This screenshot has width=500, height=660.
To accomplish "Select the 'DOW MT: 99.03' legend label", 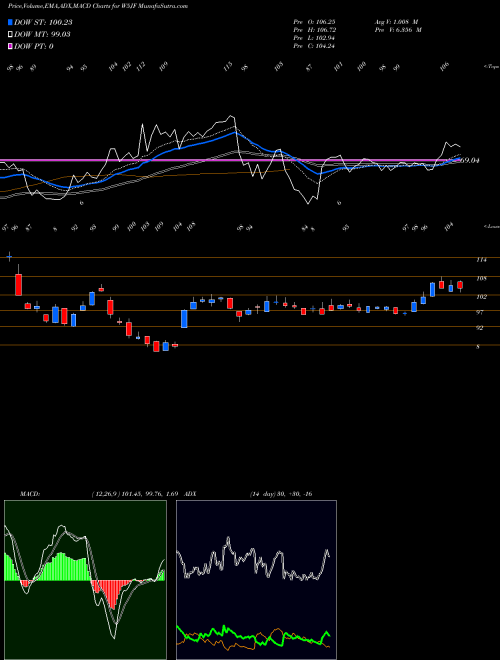I will [x=42, y=35].
